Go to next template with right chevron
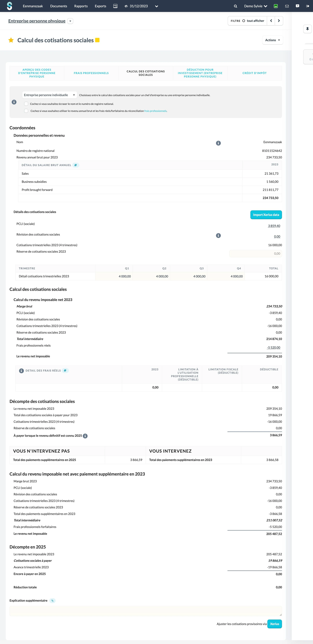 279,21
